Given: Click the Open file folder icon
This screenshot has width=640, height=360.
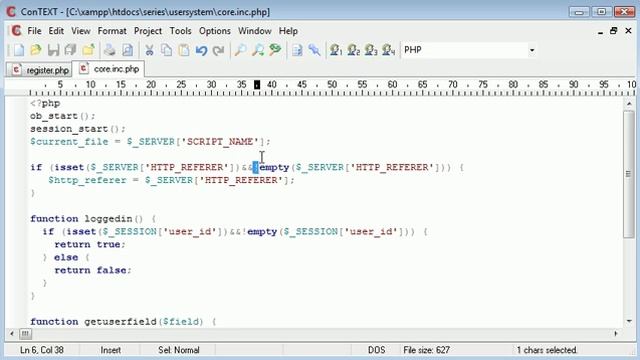Looking at the screenshot, I should [36, 50].
